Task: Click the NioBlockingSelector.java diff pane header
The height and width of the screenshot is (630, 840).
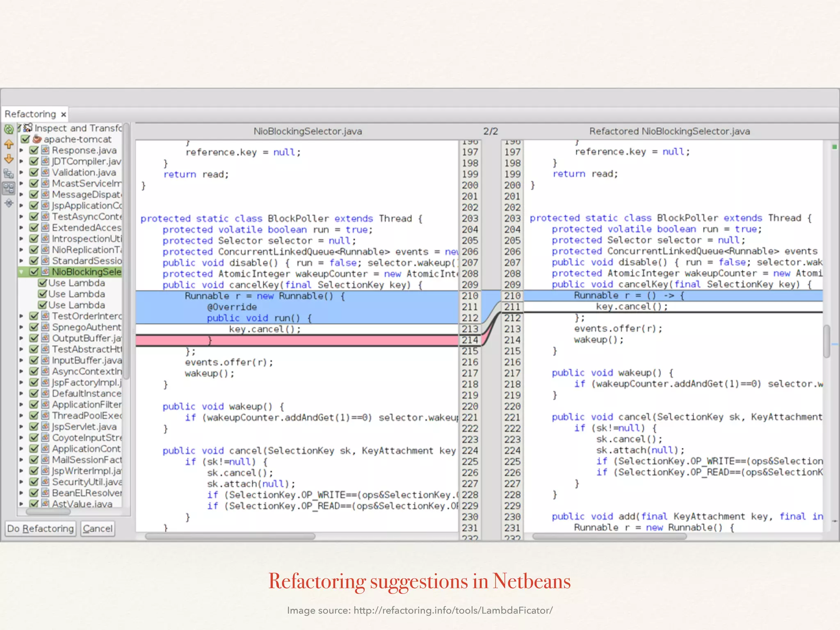Action: tap(308, 131)
